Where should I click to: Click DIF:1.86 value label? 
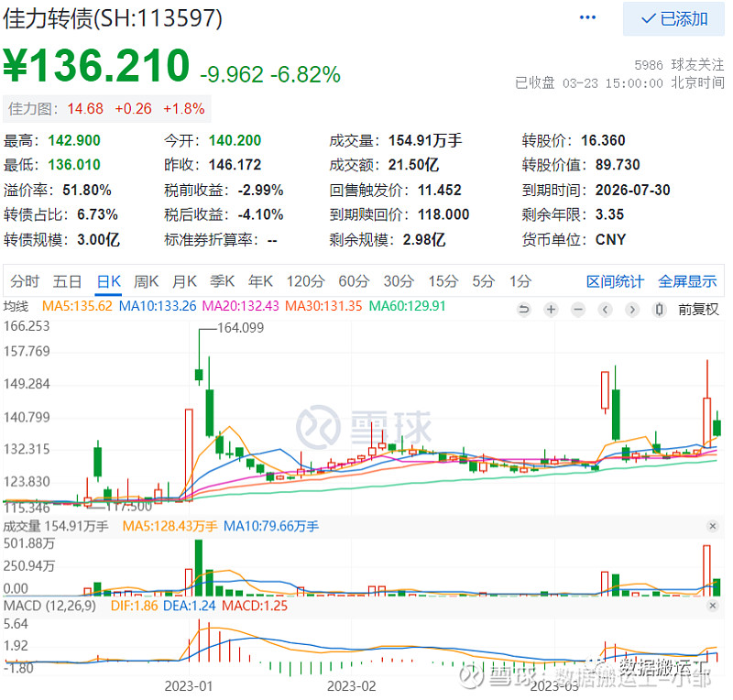pyautogui.click(x=134, y=606)
